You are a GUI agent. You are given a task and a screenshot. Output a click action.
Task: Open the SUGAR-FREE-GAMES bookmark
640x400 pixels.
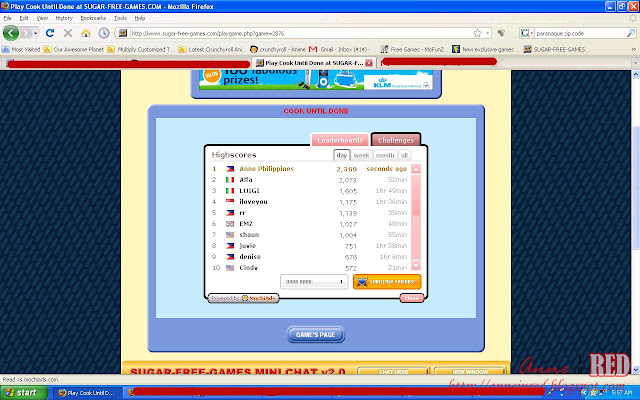click(558, 49)
